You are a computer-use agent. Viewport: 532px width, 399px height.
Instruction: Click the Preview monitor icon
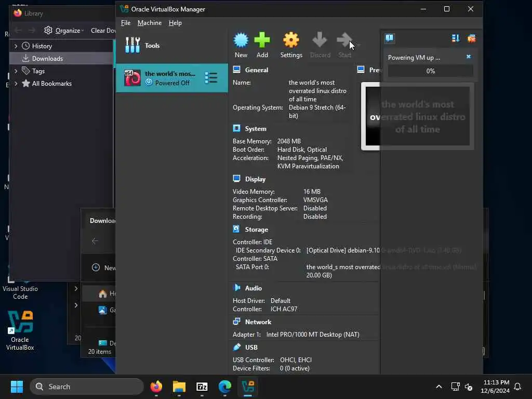[x=361, y=70]
